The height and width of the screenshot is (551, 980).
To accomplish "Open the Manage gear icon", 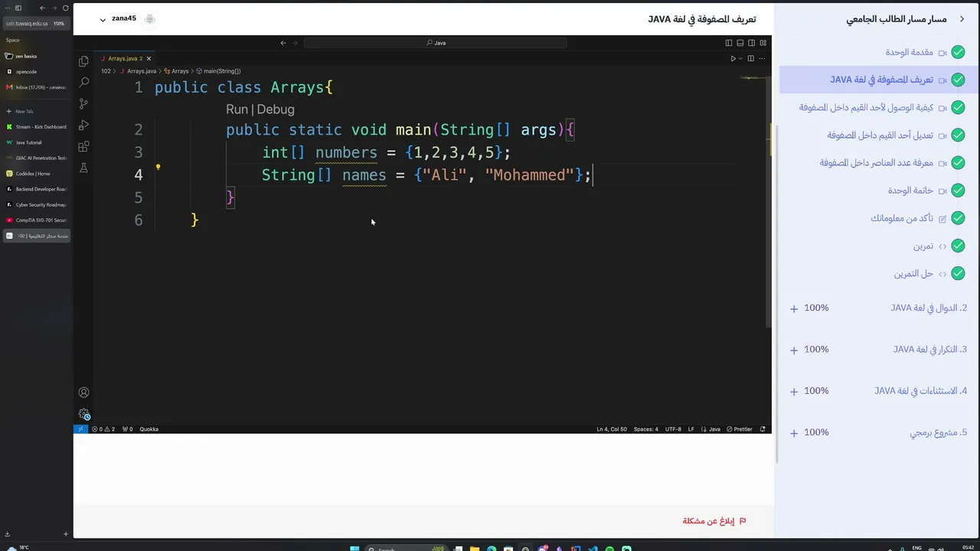I will tap(83, 414).
